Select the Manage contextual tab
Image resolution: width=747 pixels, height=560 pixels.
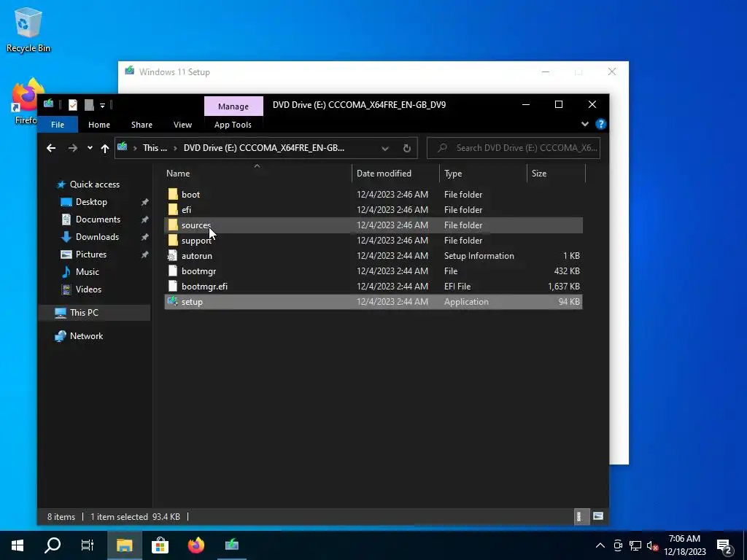point(233,106)
